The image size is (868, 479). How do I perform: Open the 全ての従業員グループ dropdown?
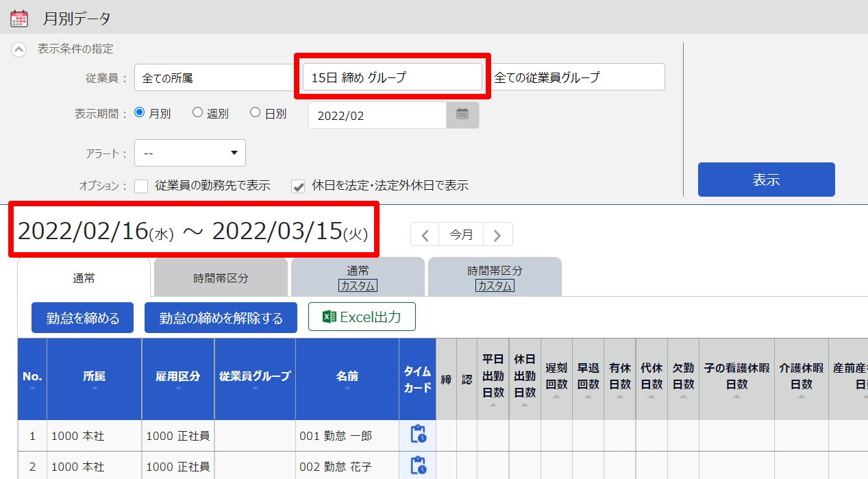[x=579, y=77]
